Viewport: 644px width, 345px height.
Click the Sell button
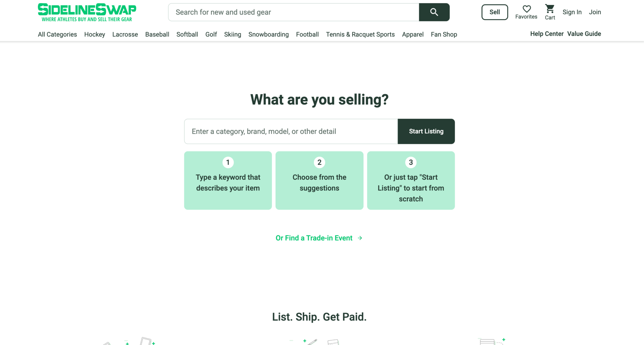pyautogui.click(x=495, y=12)
